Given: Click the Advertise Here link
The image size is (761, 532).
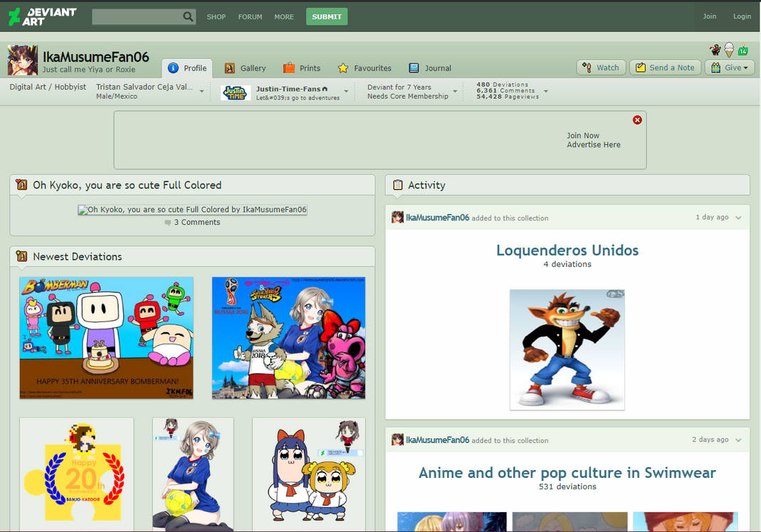Looking at the screenshot, I should point(594,144).
